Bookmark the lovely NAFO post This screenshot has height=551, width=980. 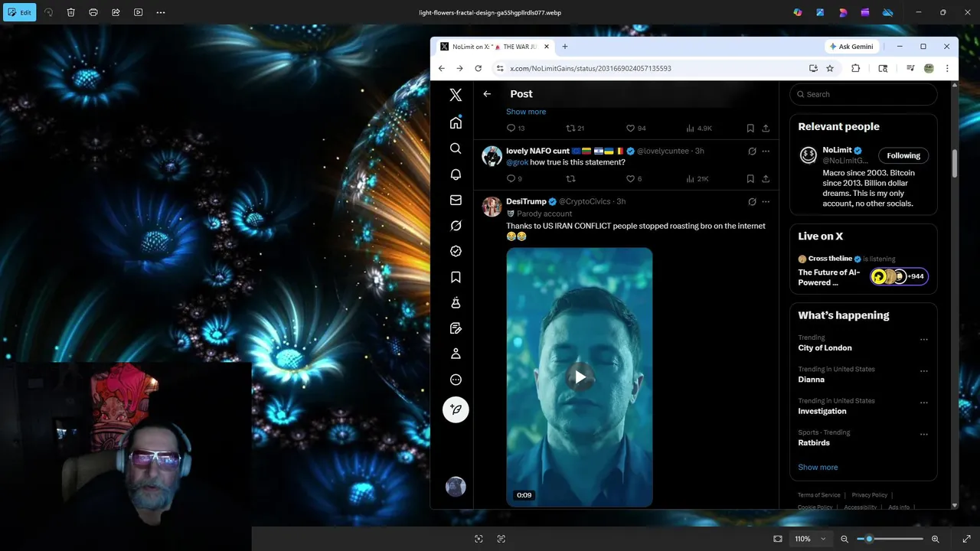pyautogui.click(x=750, y=178)
